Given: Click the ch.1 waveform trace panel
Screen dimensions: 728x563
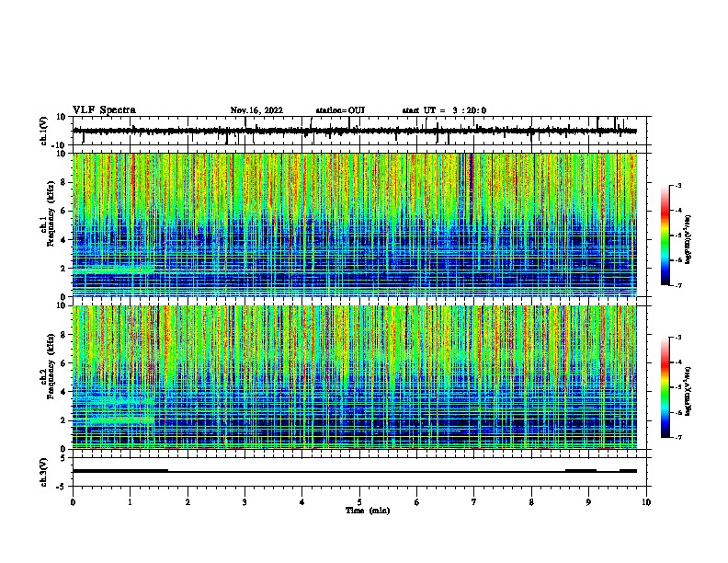Looking at the screenshot, I should coord(361,131).
